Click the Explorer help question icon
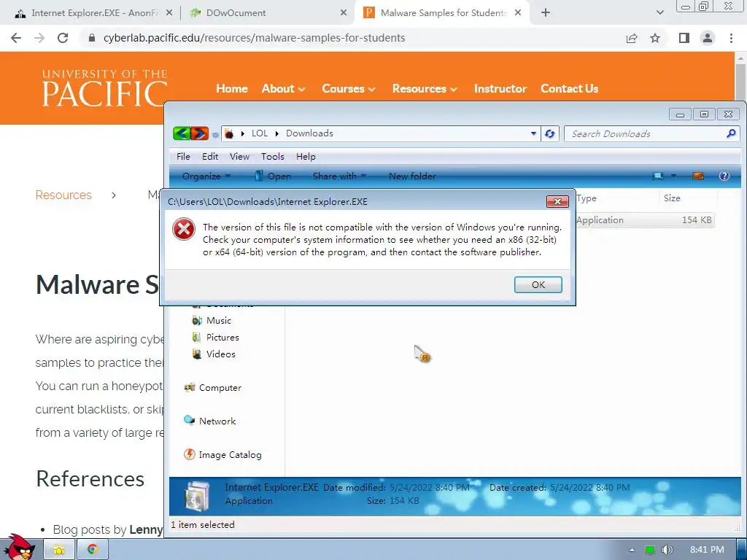Image resolution: width=747 pixels, height=560 pixels. click(x=724, y=176)
